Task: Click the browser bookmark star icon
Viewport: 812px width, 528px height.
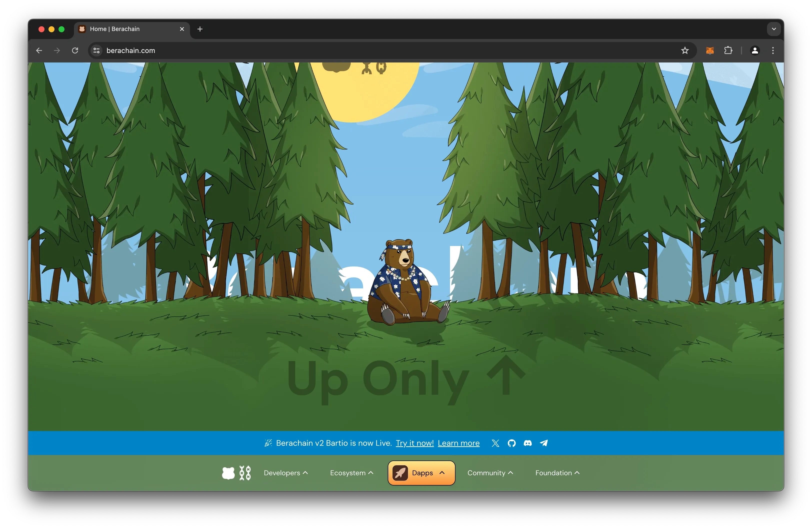Action: click(x=686, y=50)
